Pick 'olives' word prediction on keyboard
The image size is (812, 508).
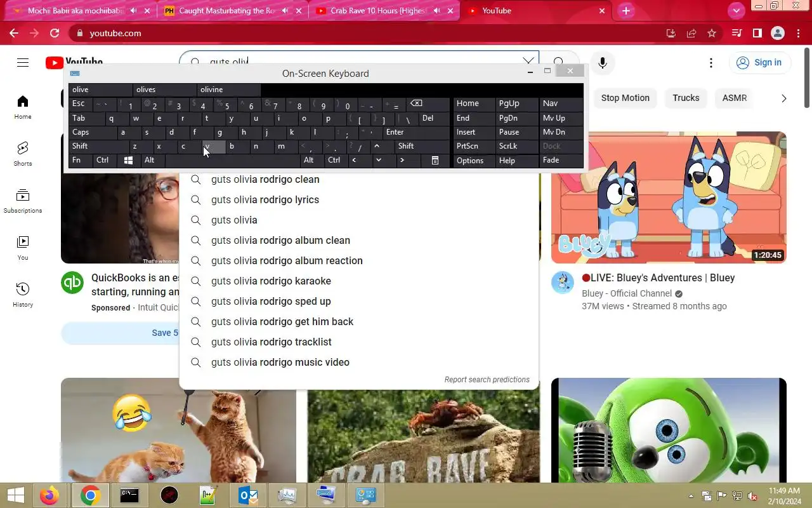pos(164,90)
